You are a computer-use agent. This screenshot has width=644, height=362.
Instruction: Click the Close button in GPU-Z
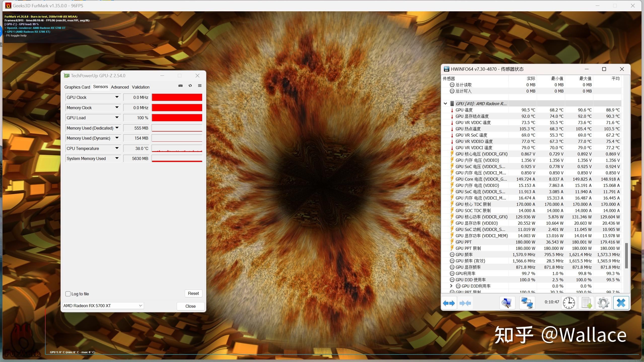[x=190, y=306]
